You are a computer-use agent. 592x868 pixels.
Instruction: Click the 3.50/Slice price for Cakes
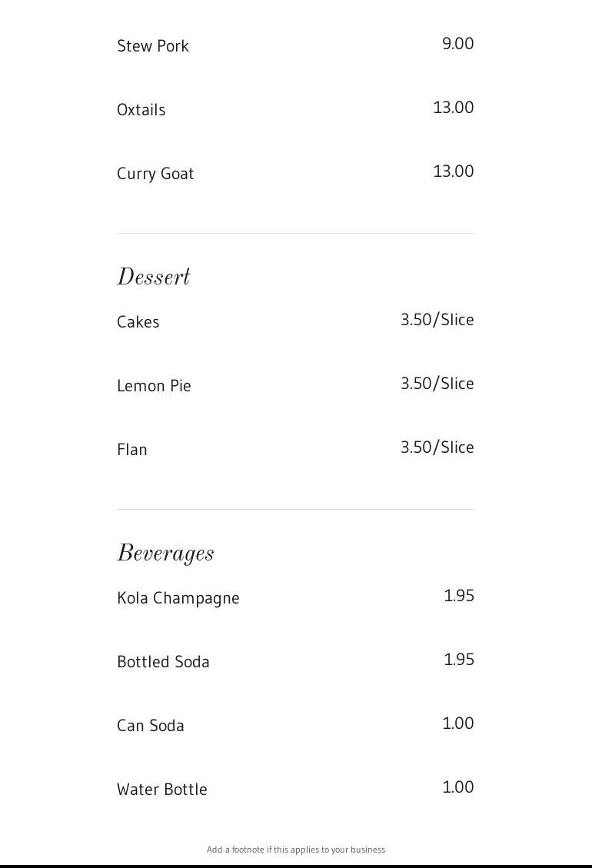[437, 320]
